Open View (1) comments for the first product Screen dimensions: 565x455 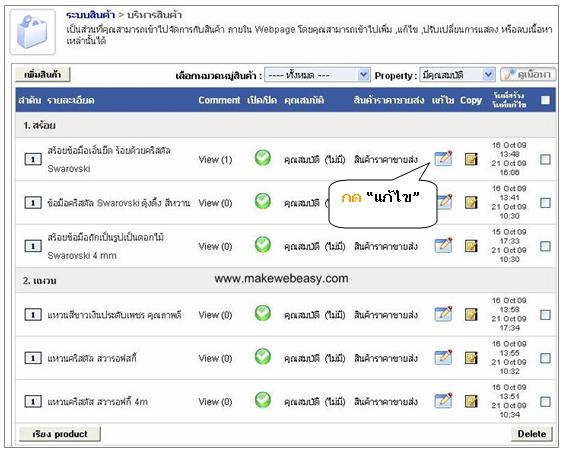[x=215, y=160]
